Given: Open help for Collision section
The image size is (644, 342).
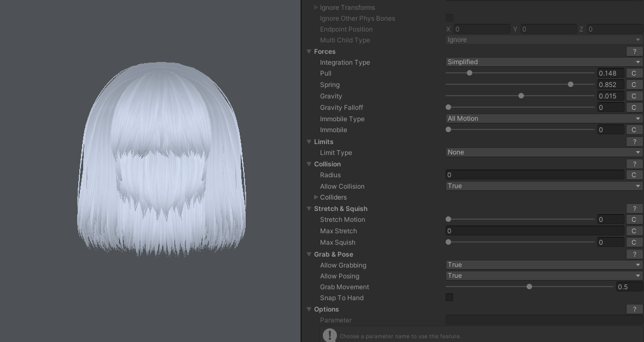Looking at the screenshot, I should pyautogui.click(x=635, y=164).
